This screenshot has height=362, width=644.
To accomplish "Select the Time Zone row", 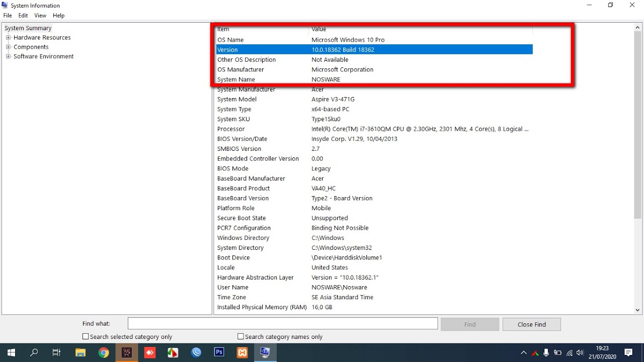I will [x=374, y=297].
